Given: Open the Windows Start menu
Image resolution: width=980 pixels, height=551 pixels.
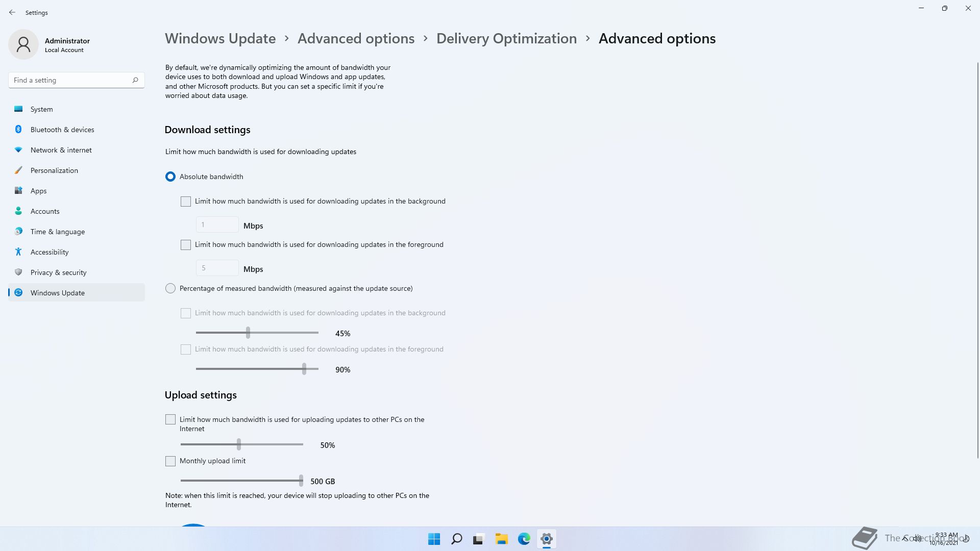Looking at the screenshot, I should 434,539.
